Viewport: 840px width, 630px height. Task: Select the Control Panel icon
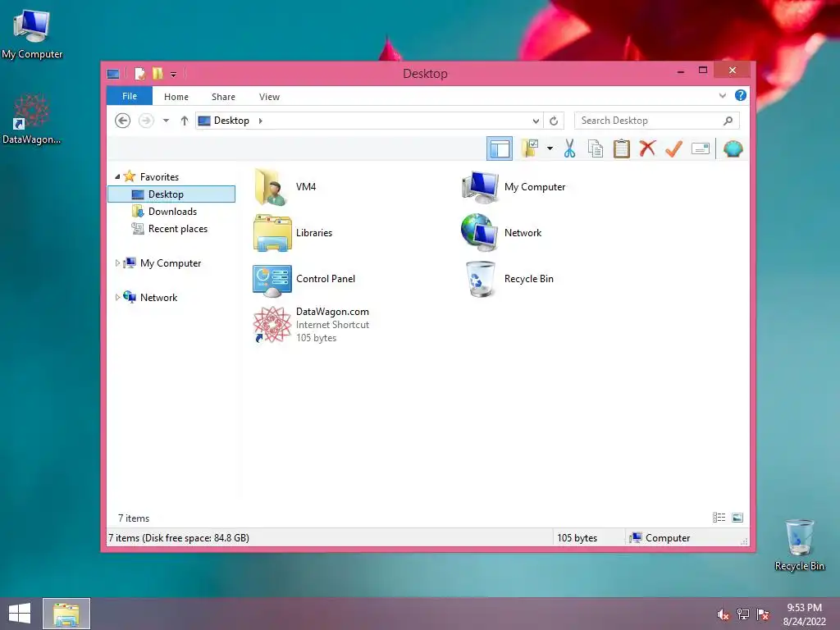pos(272,280)
